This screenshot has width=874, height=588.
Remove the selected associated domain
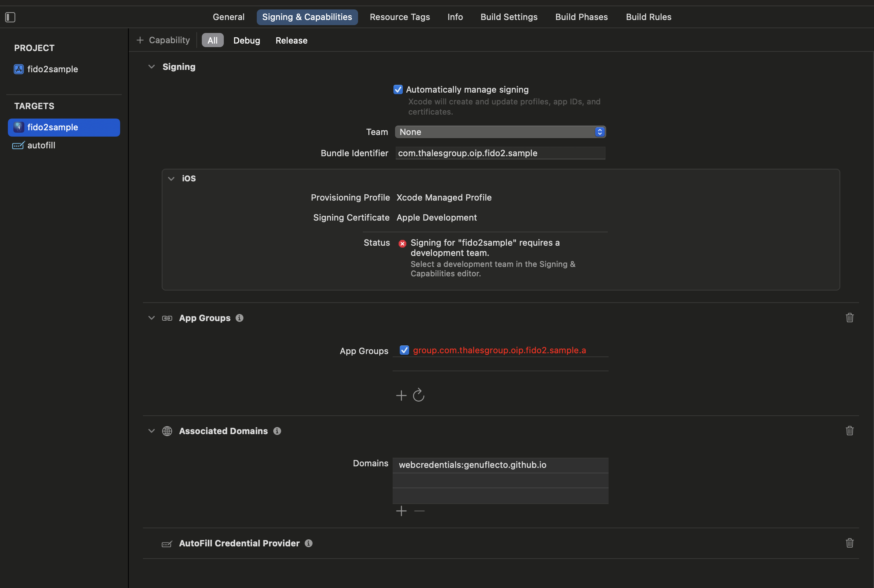pos(419,511)
